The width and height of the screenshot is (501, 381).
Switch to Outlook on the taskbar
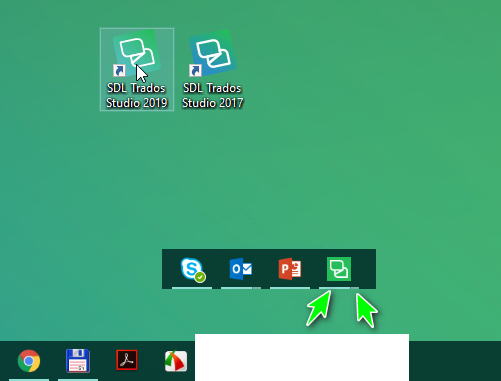pyautogui.click(x=241, y=269)
